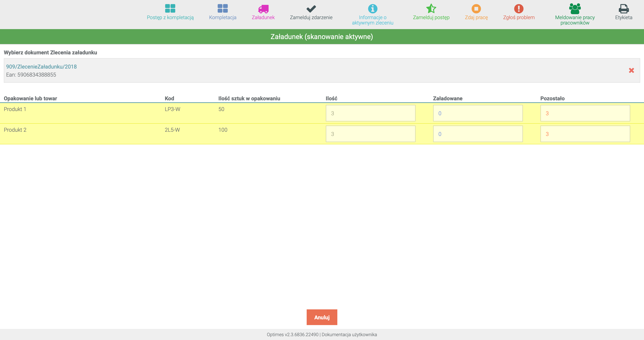
Task: Click the Zamelduj zdarzenie checkmark icon
Action: [311, 9]
